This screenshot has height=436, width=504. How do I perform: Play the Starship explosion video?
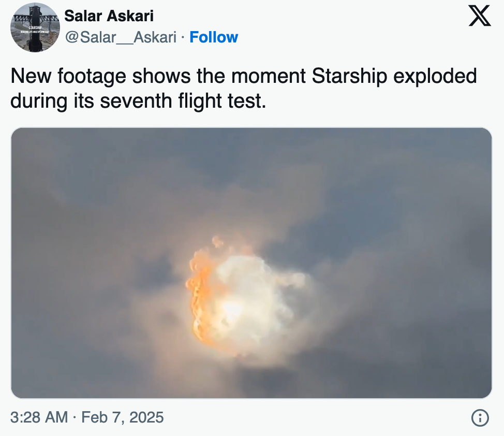coord(251,263)
